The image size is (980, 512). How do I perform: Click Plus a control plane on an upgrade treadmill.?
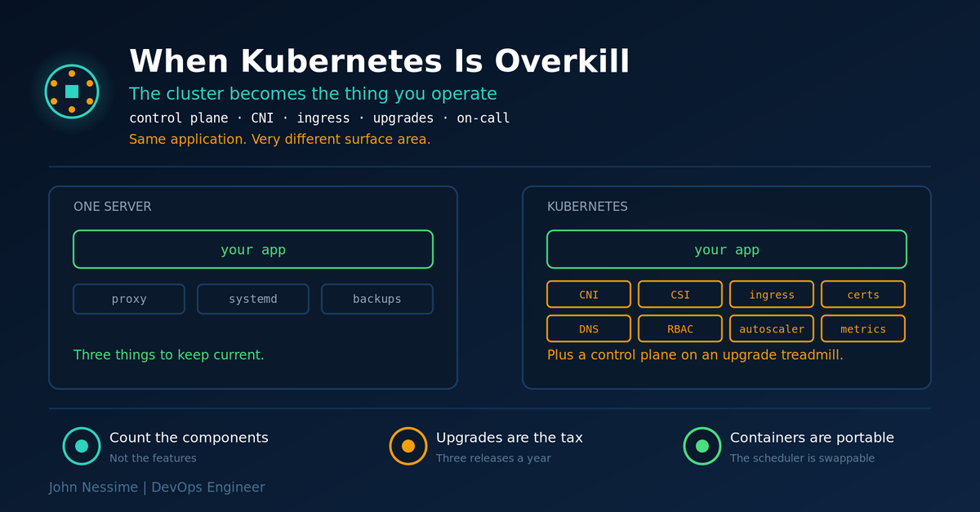pos(695,355)
